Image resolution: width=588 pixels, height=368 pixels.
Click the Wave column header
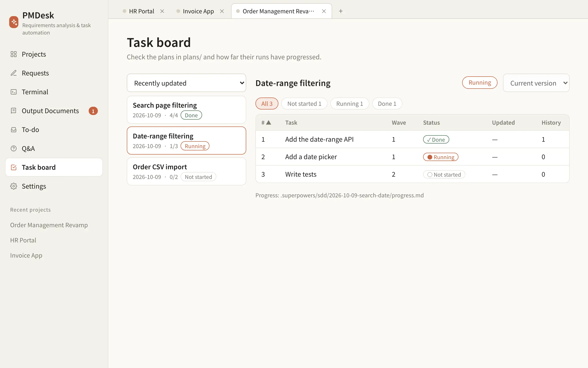399,123
